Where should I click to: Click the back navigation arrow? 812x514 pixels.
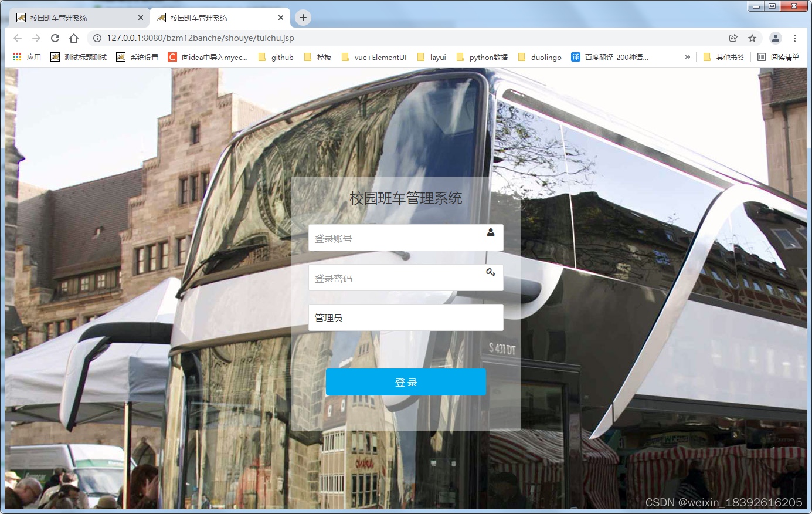click(x=17, y=38)
